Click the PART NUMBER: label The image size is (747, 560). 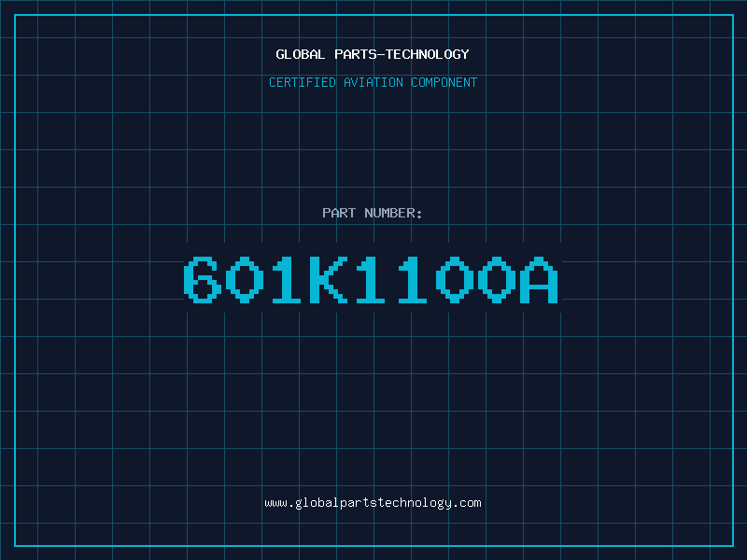coord(373,213)
